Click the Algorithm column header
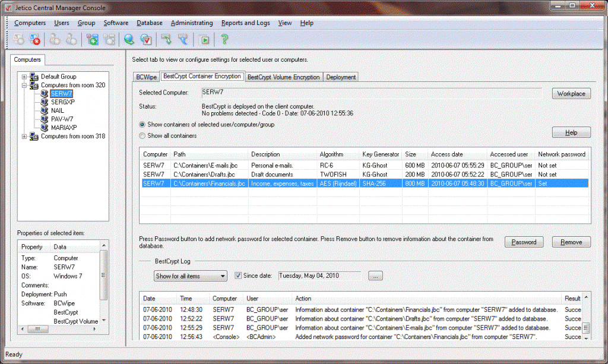 click(338, 154)
